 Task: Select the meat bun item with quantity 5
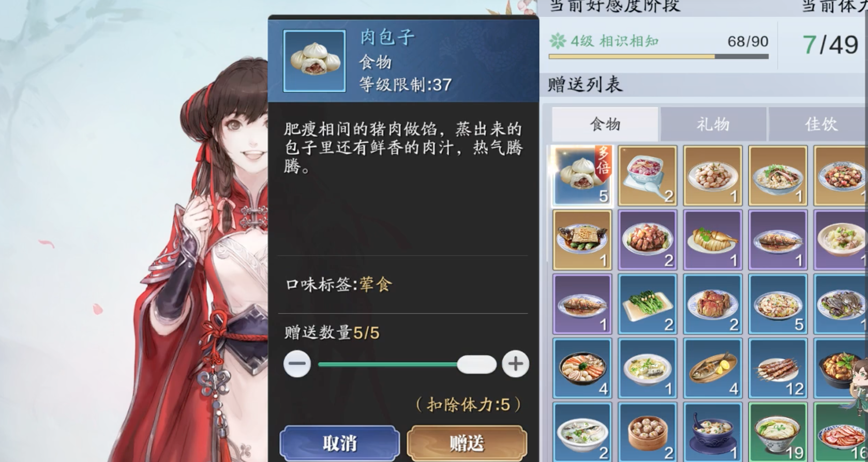coord(582,176)
